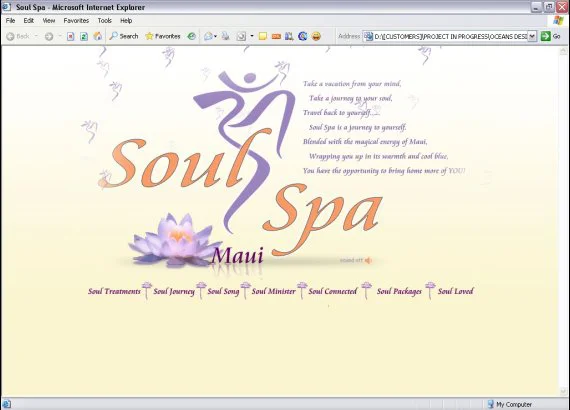Open the Back history dropdown arrow

pyautogui.click(x=36, y=36)
